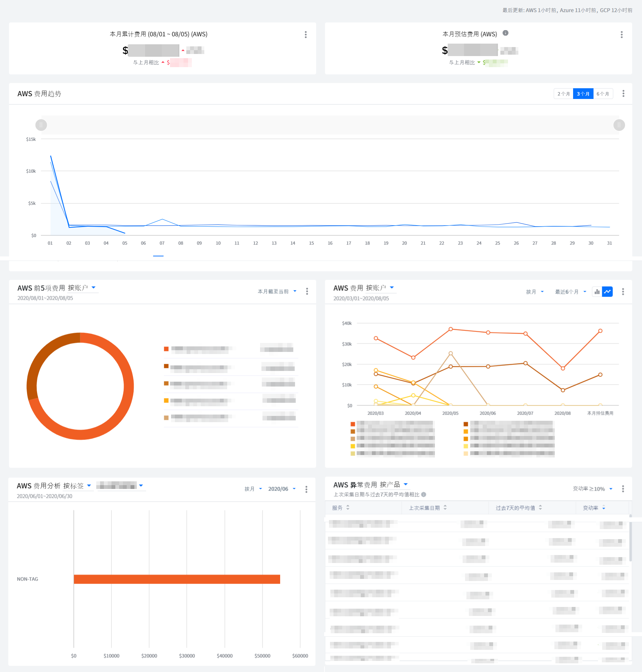Screen dimensions: 642x672
Task: Open the 2020/06 month selector
Action: pos(282,489)
